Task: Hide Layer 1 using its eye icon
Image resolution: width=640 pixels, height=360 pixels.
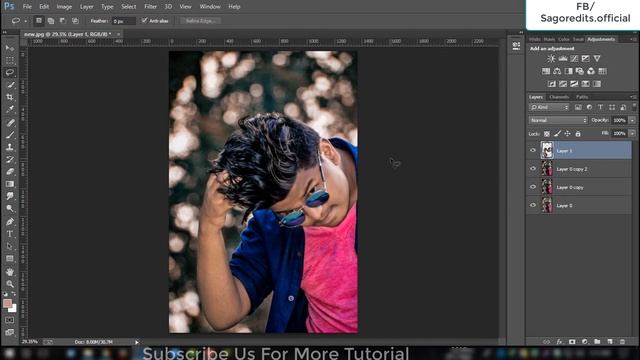Action: (x=533, y=151)
